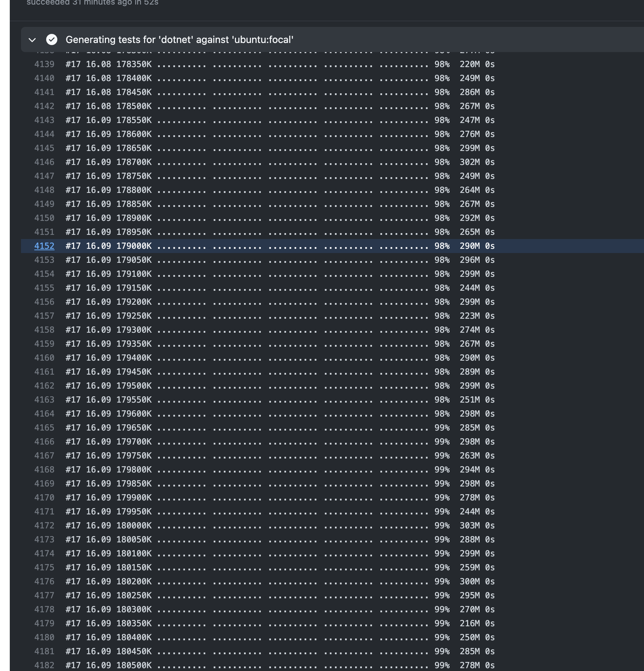
Task: Click line number 4150
Action: coord(44,218)
